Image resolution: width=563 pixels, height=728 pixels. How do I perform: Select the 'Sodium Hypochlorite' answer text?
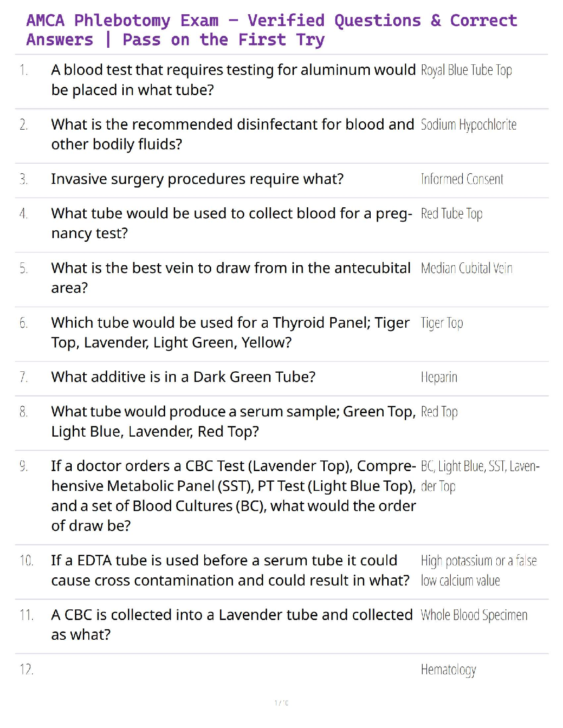click(469, 125)
